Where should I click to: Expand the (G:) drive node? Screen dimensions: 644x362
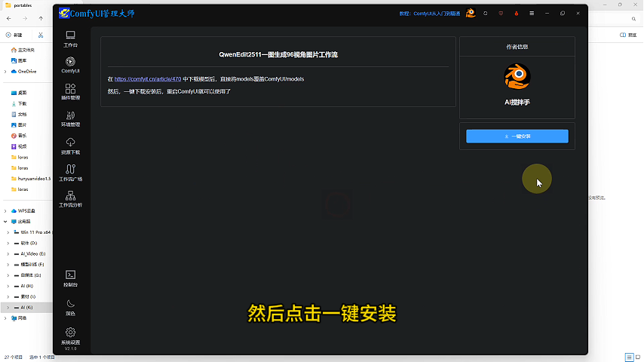pos(8,275)
